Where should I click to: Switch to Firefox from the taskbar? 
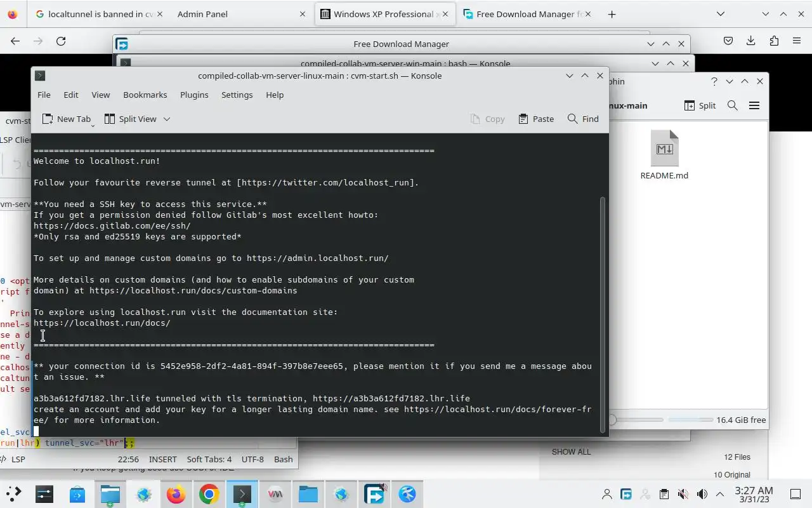tap(176, 494)
